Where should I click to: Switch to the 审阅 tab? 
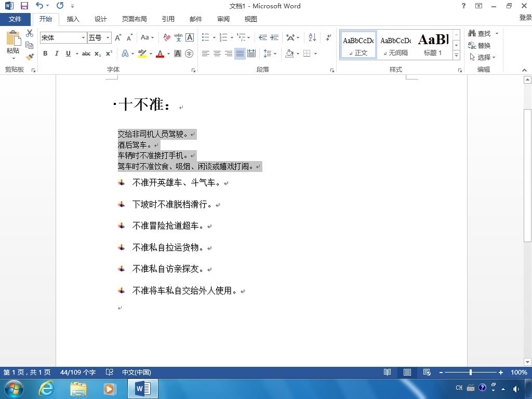point(223,19)
